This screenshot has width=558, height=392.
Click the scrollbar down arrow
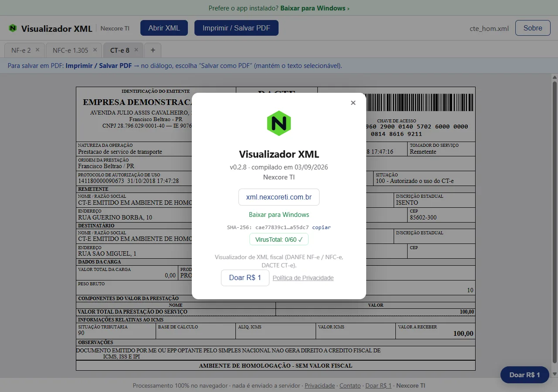[x=555, y=374]
